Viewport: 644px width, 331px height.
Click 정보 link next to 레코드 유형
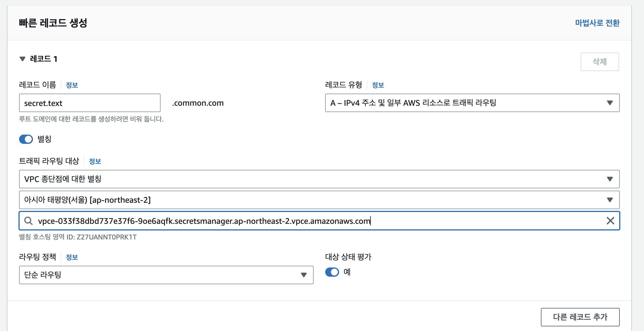378,85
